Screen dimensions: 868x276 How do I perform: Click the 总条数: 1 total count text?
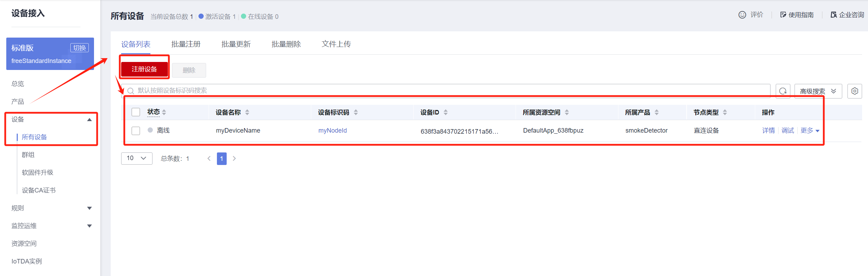(x=175, y=159)
